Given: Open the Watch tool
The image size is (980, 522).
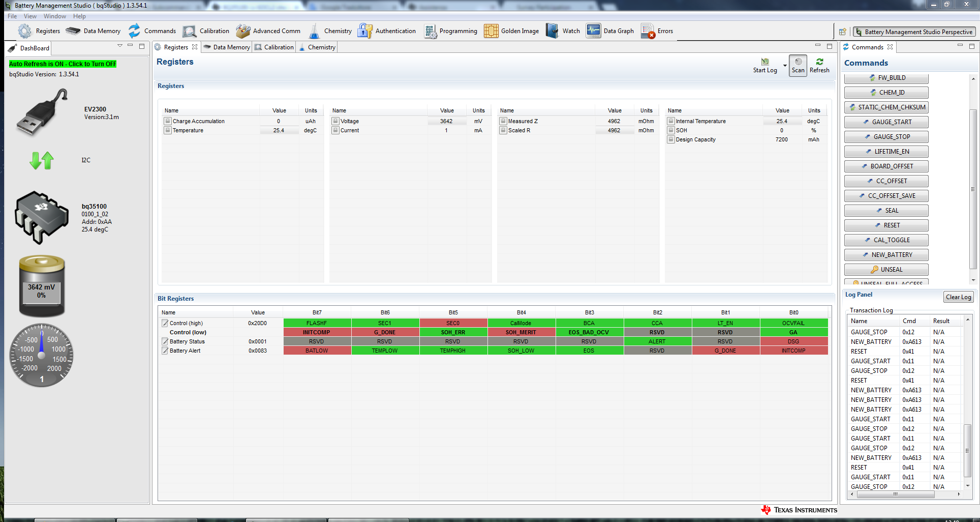Looking at the screenshot, I should (x=563, y=31).
